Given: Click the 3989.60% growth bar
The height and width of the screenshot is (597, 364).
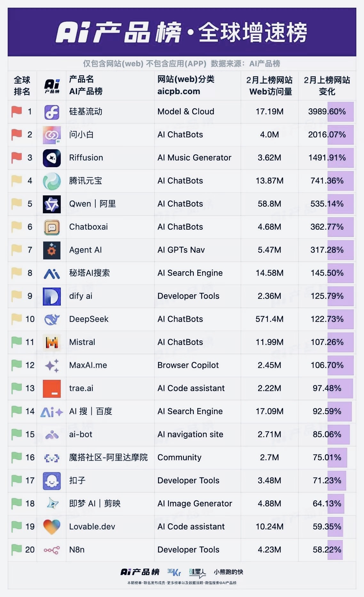Looking at the screenshot, I should (340, 112).
